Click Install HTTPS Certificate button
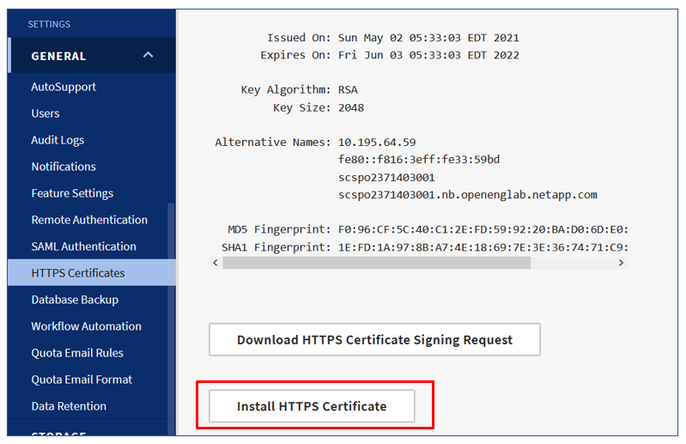The width and height of the screenshot is (686, 444). click(x=312, y=406)
